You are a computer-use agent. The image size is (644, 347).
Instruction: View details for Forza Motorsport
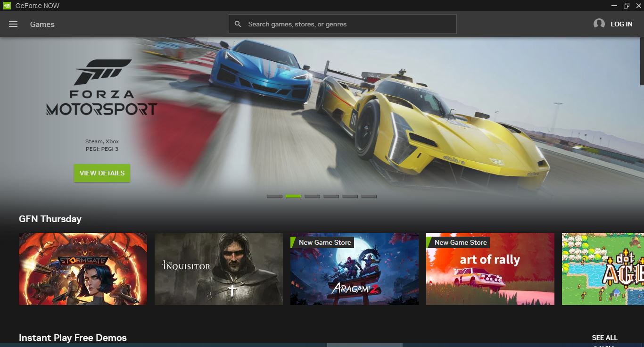pyautogui.click(x=102, y=173)
